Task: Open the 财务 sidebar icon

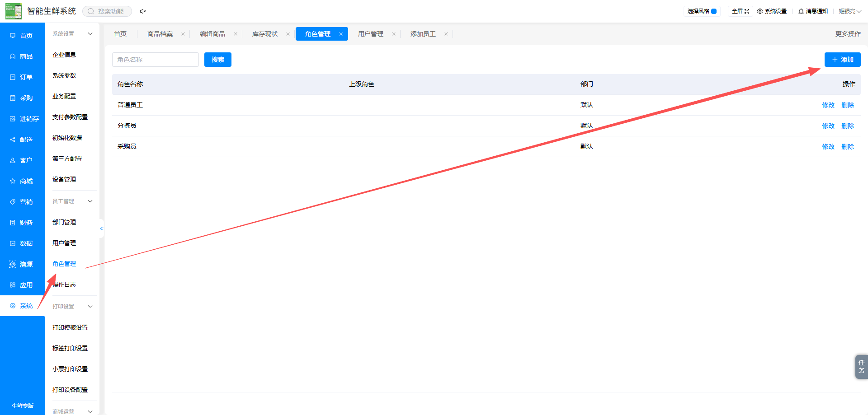Action: point(13,223)
